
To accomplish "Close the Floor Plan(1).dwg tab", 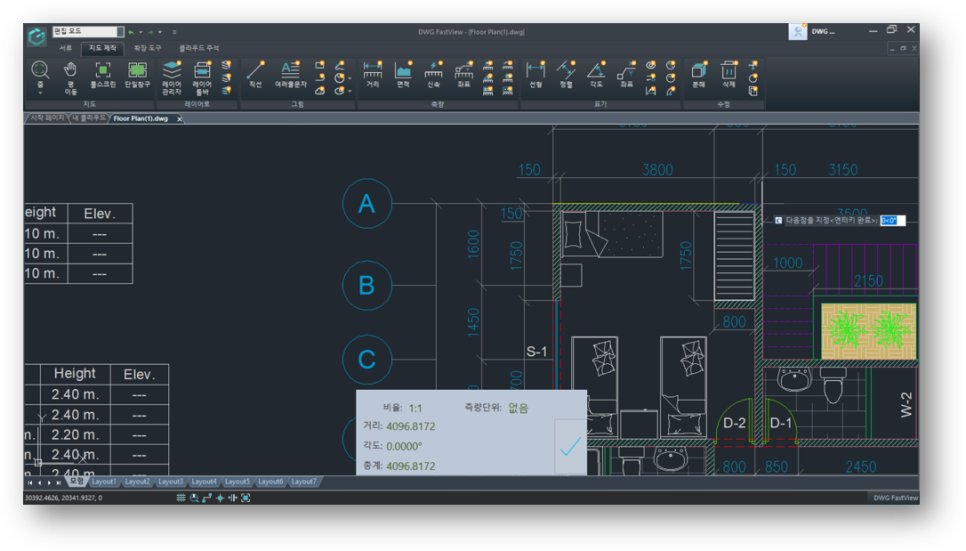I will click(179, 119).
